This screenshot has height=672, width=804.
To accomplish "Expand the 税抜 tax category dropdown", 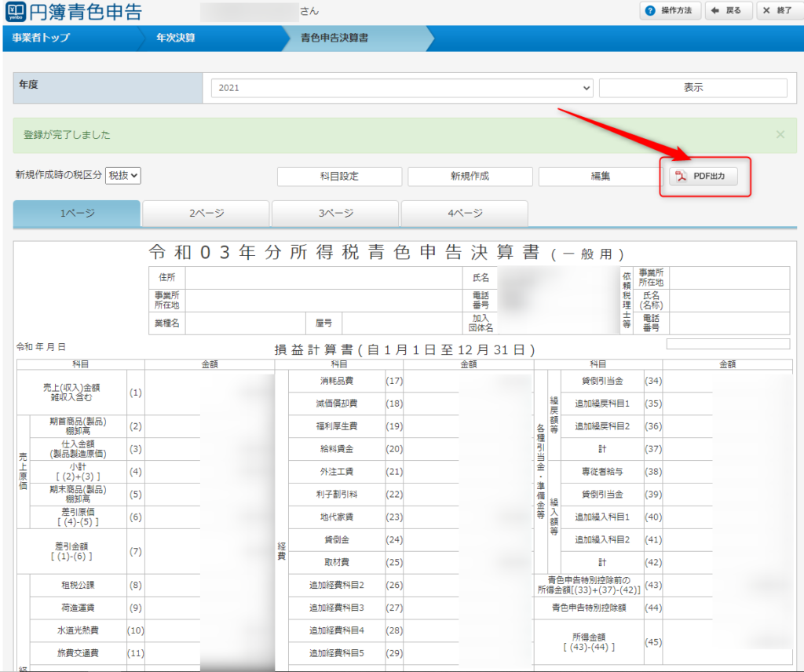I will coord(123,176).
